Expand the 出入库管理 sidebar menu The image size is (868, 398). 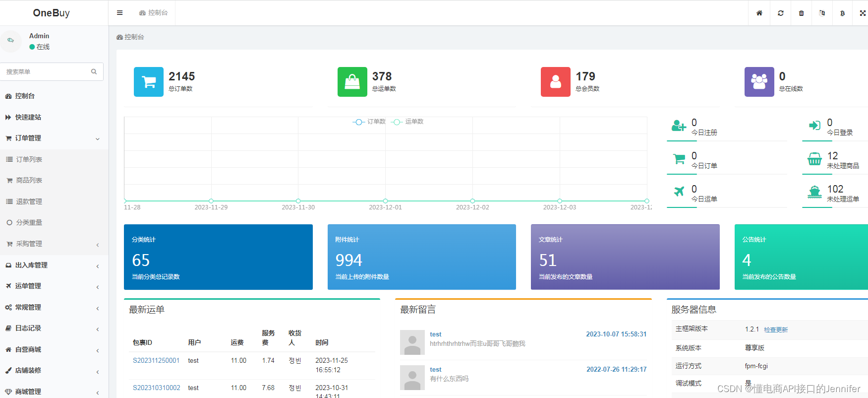coord(54,265)
